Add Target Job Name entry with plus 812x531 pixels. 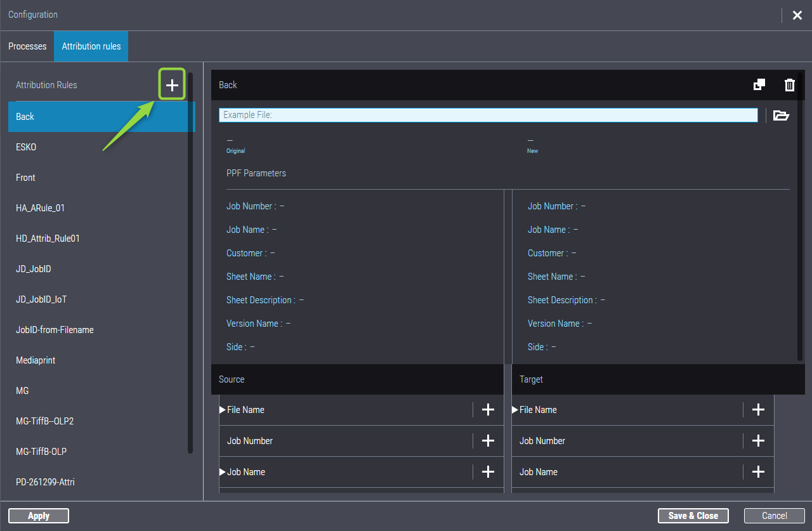click(x=758, y=472)
